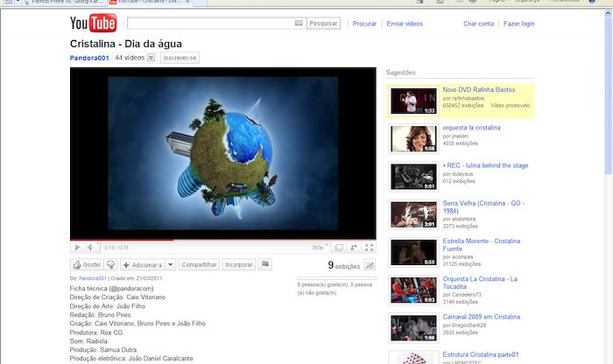
Task: Click the flag report icon
Action: click(265, 264)
